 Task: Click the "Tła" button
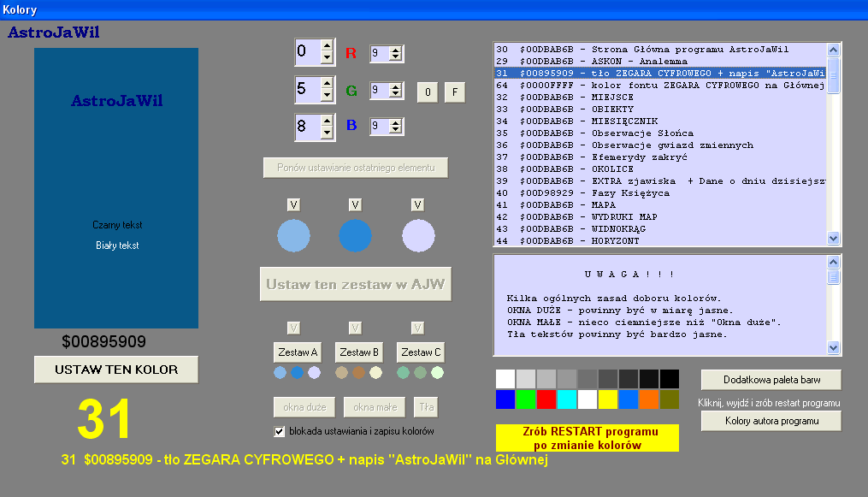[x=426, y=407]
